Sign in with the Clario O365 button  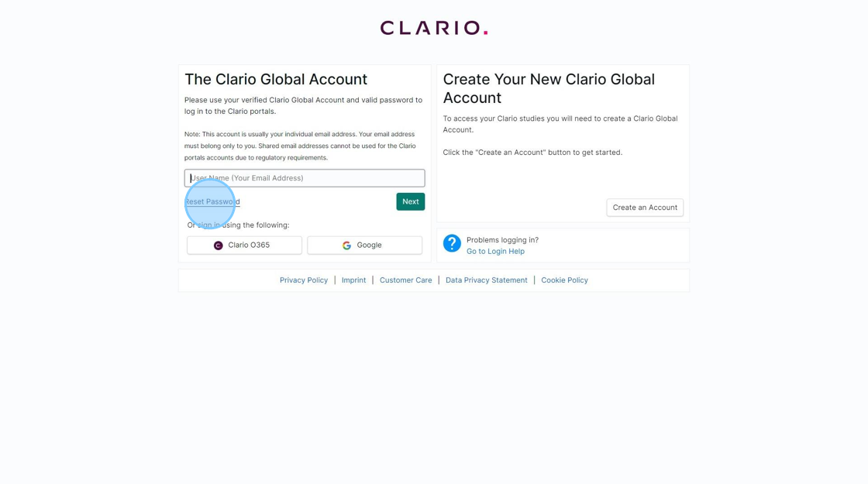click(244, 245)
